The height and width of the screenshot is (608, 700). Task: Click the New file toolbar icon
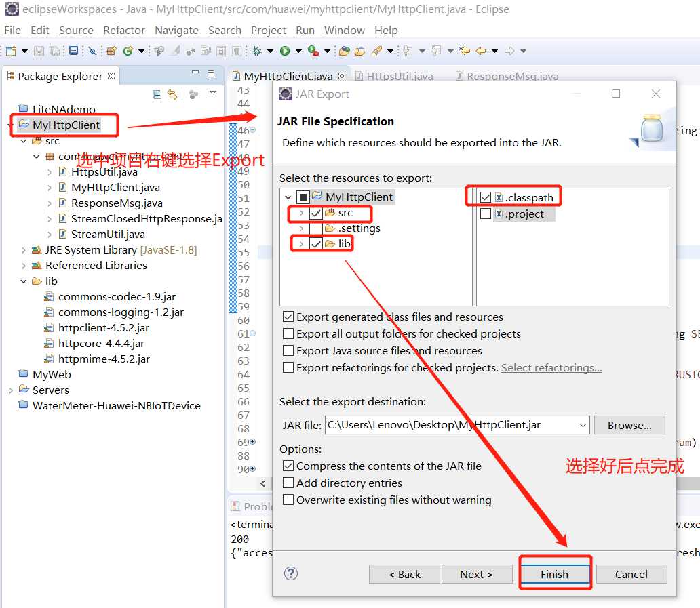[x=11, y=51]
